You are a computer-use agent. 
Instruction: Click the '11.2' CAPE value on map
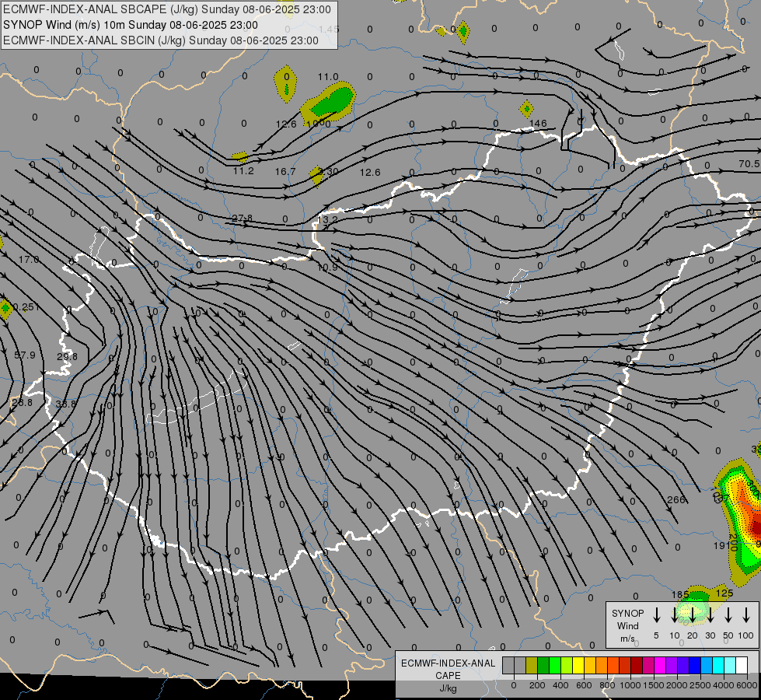[x=243, y=171]
